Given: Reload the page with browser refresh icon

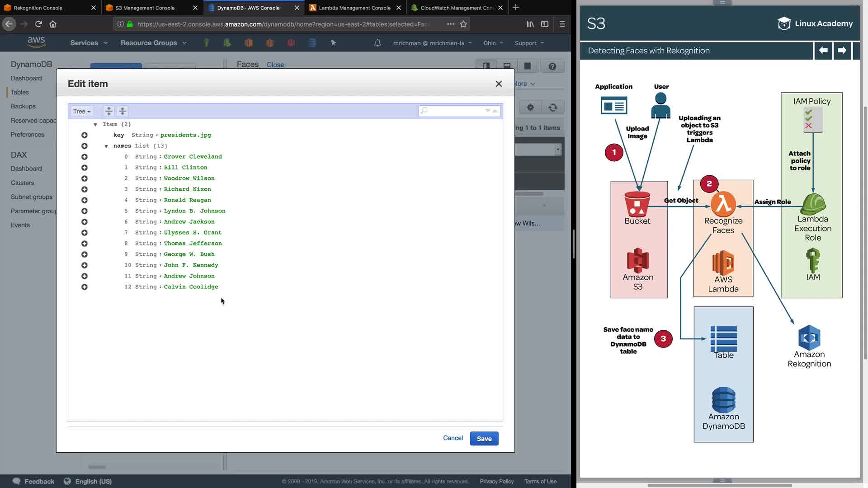Looking at the screenshot, I should point(38,24).
